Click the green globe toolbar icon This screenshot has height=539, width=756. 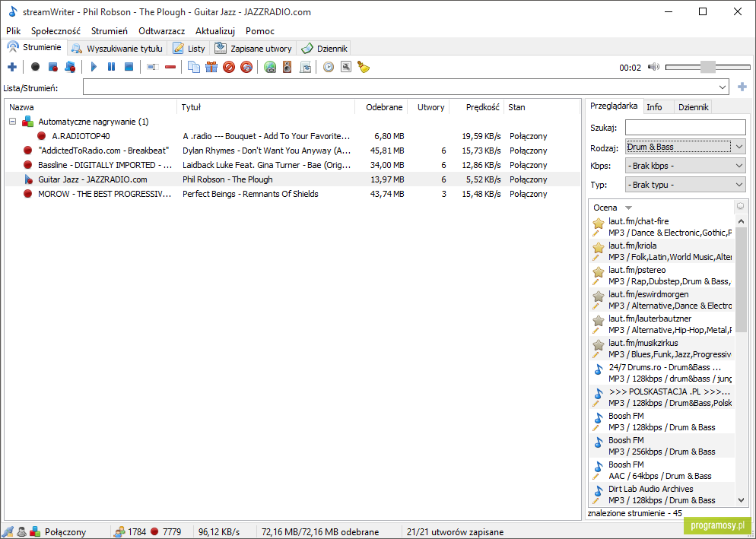270,67
